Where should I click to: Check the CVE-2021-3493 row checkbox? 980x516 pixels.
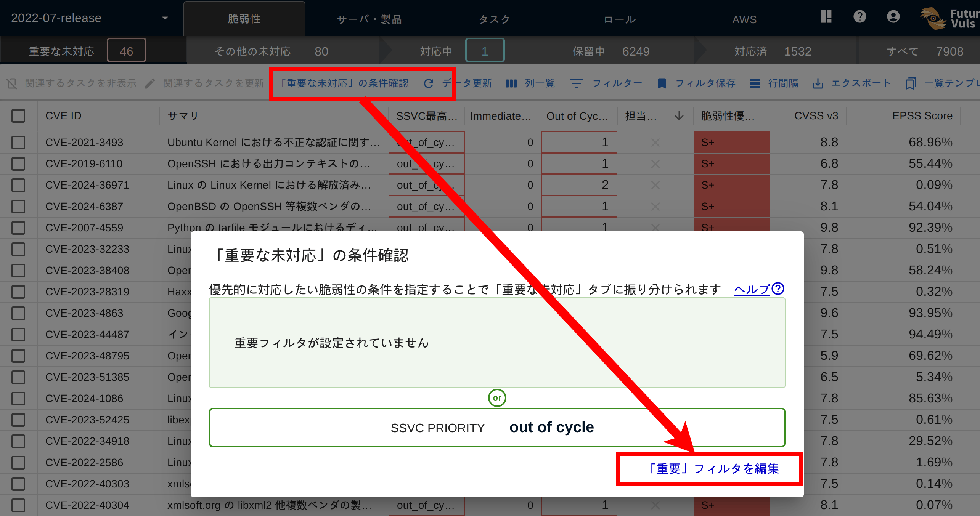pyautogui.click(x=18, y=143)
